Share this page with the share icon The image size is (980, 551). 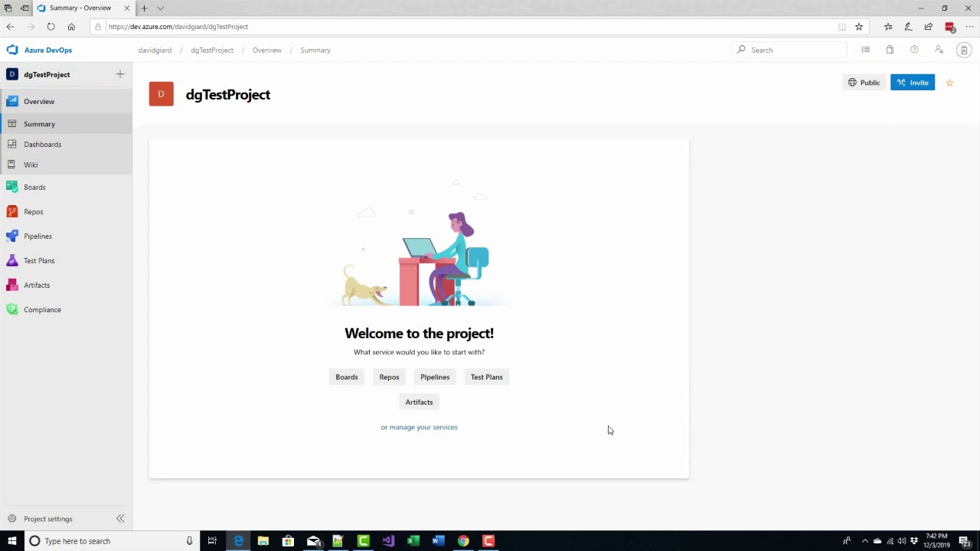click(x=929, y=27)
